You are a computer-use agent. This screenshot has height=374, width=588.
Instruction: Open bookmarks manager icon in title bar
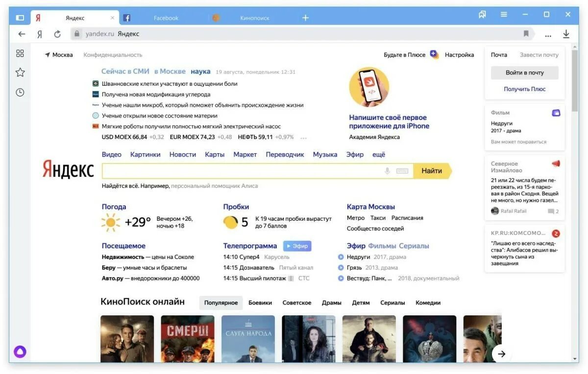tap(482, 15)
